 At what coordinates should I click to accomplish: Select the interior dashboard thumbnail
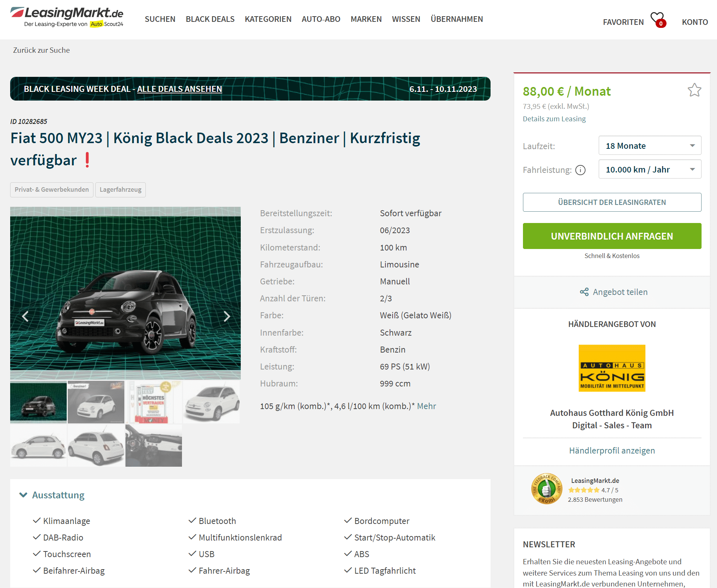click(154, 446)
